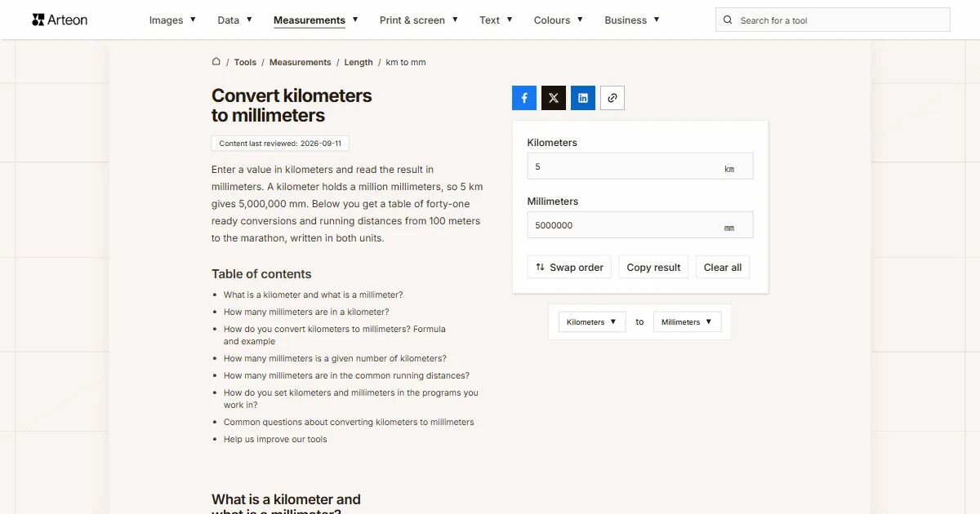Viewport: 980px width, 514px height.
Task: Go to home via breadcrumb house icon
Action: (216, 62)
